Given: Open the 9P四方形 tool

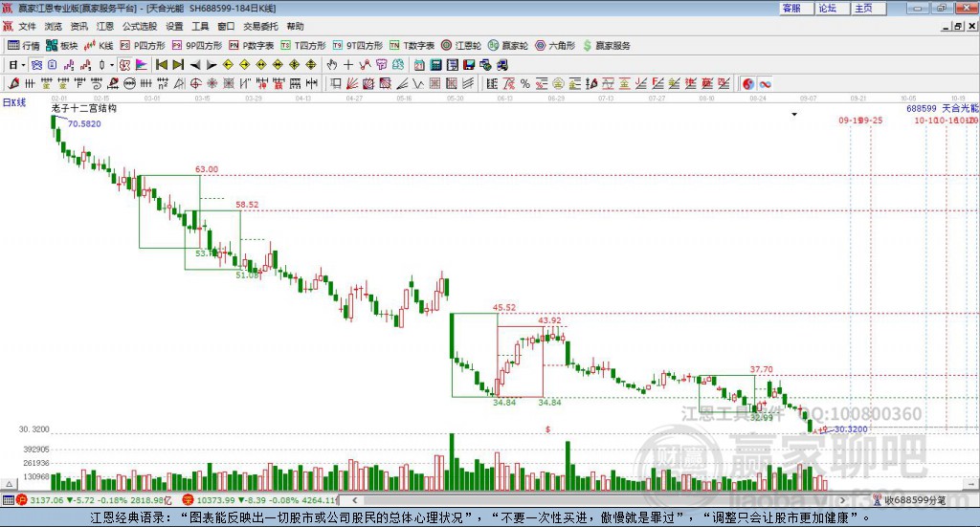Looking at the screenshot, I should click(197, 46).
